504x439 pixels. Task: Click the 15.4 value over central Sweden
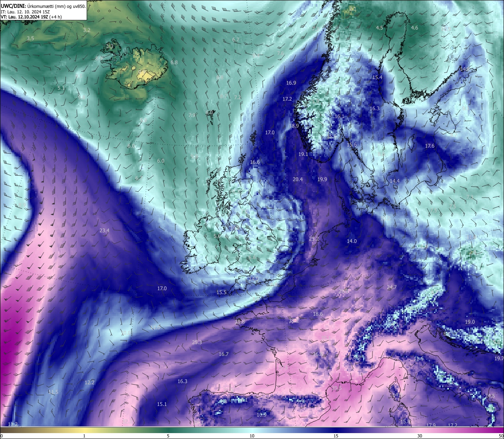coord(377,77)
